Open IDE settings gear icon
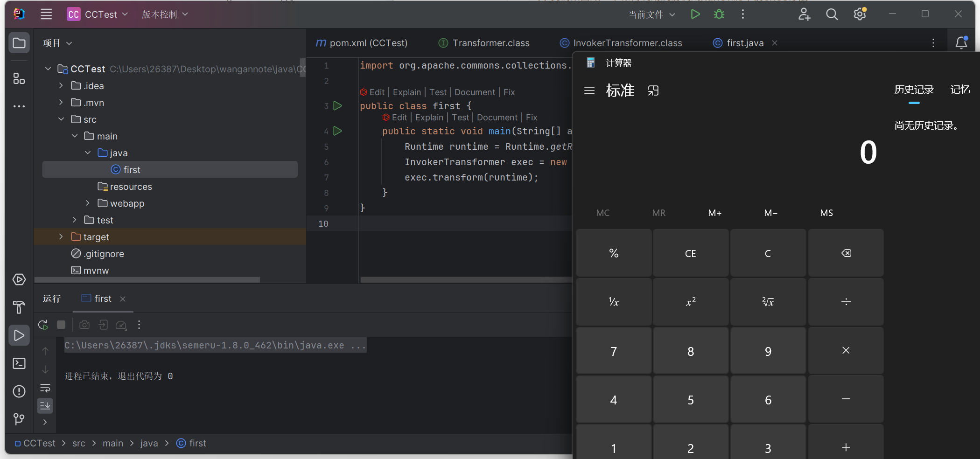This screenshot has width=980, height=459. click(x=860, y=14)
